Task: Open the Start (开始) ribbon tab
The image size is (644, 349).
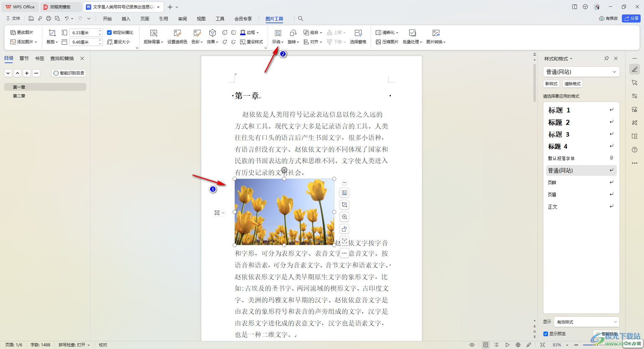Action: (107, 19)
